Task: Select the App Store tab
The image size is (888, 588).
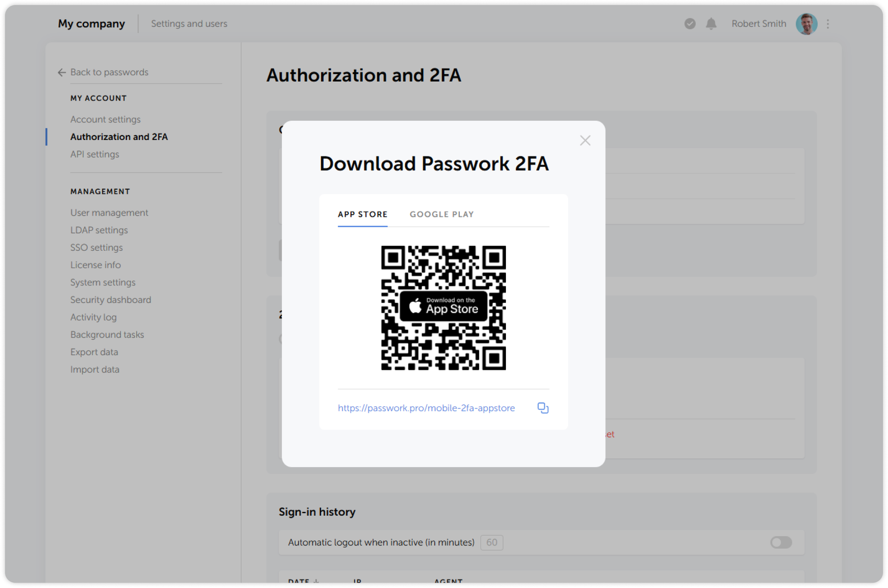Action: [x=362, y=214]
